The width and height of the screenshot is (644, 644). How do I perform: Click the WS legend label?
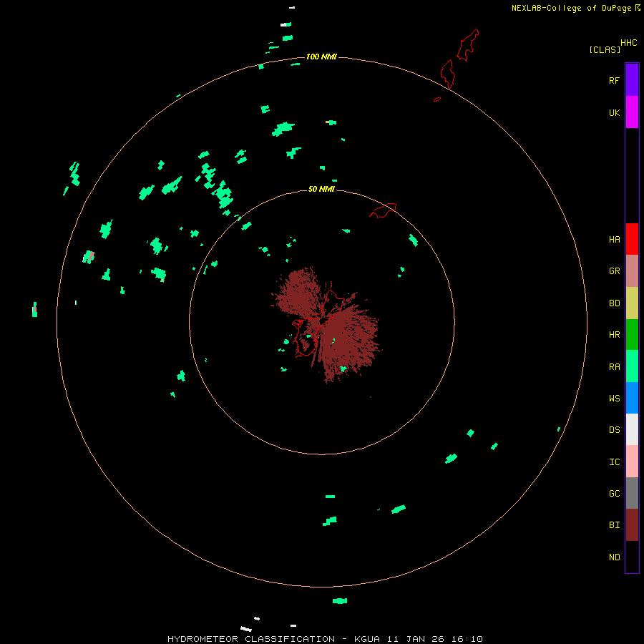[614, 398]
